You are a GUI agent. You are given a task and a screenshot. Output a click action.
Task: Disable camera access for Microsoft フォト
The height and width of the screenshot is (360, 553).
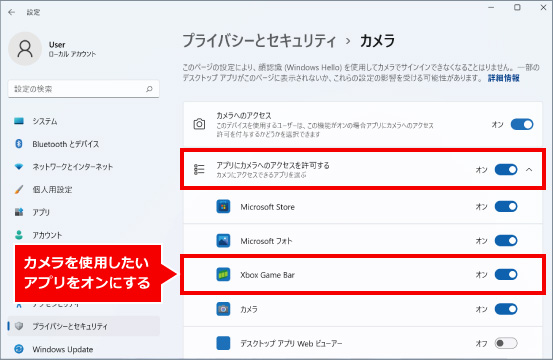506,240
